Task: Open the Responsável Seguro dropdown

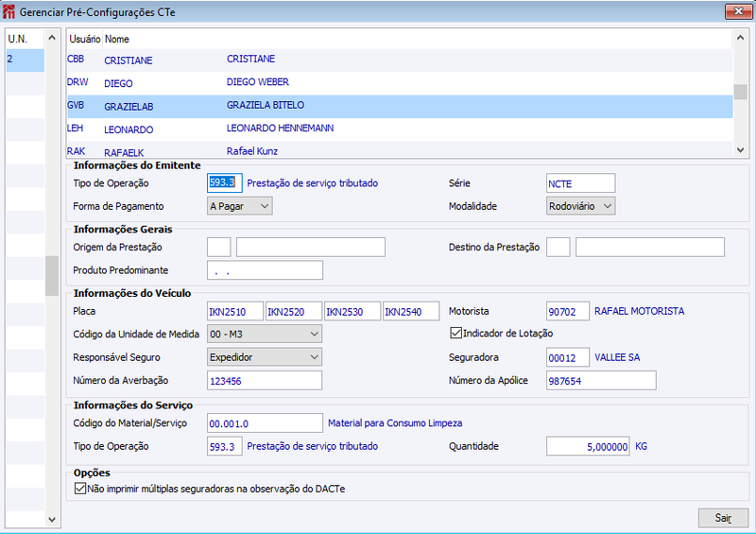Action: (265, 357)
